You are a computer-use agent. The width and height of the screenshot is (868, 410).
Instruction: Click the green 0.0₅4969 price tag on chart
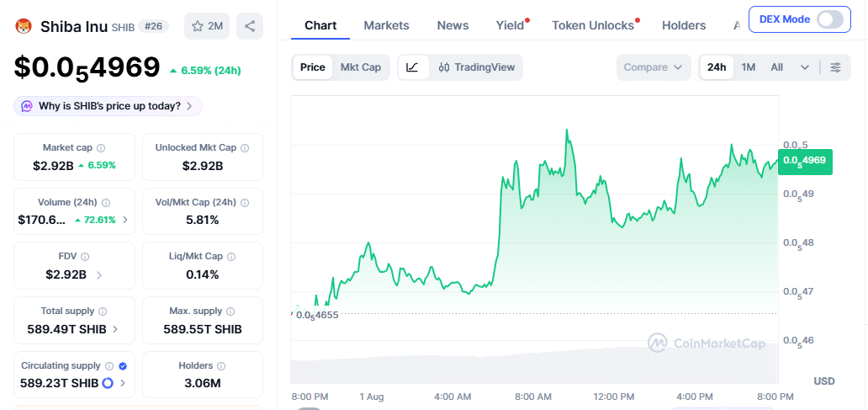pyautogui.click(x=806, y=162)
